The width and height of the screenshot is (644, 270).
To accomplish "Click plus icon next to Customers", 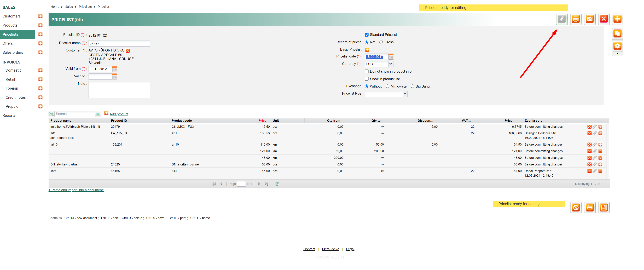I will point(40,16).
